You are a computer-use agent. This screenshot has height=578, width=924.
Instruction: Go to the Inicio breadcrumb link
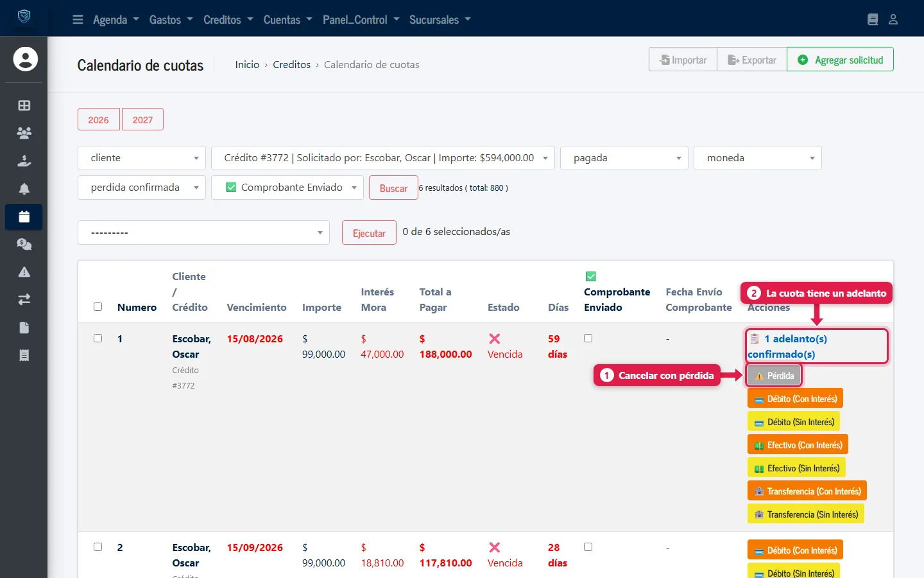pos(247,64)
